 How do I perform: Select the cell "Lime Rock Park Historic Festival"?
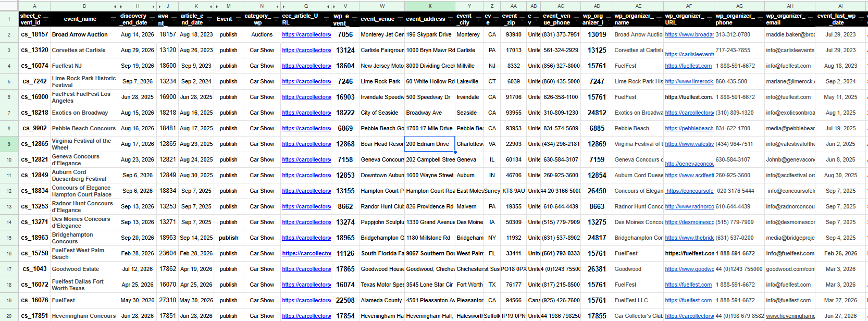84,81
